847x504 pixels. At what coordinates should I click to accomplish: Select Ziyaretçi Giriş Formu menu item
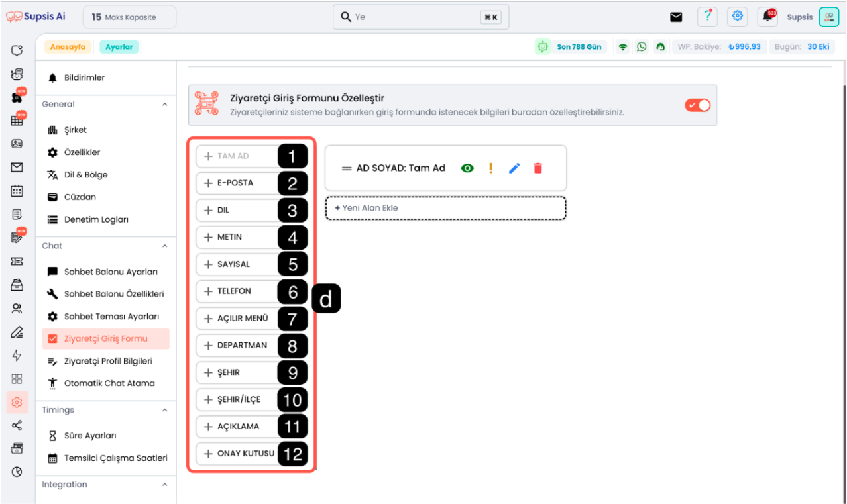106,338
